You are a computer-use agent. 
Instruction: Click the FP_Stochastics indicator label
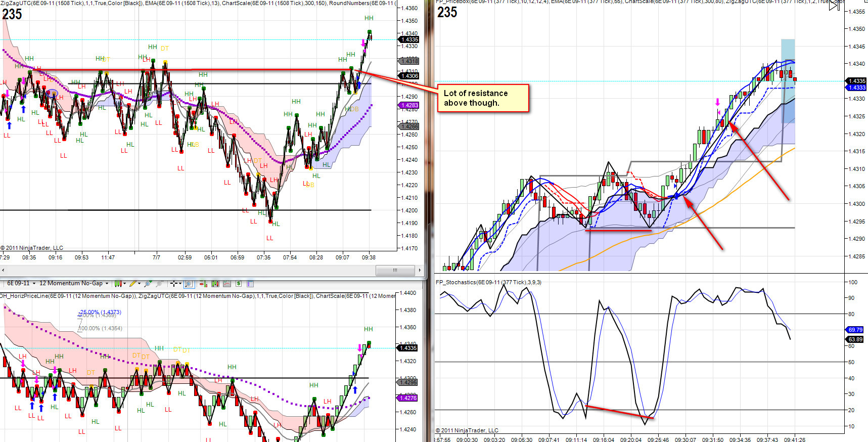coord(488,282)
